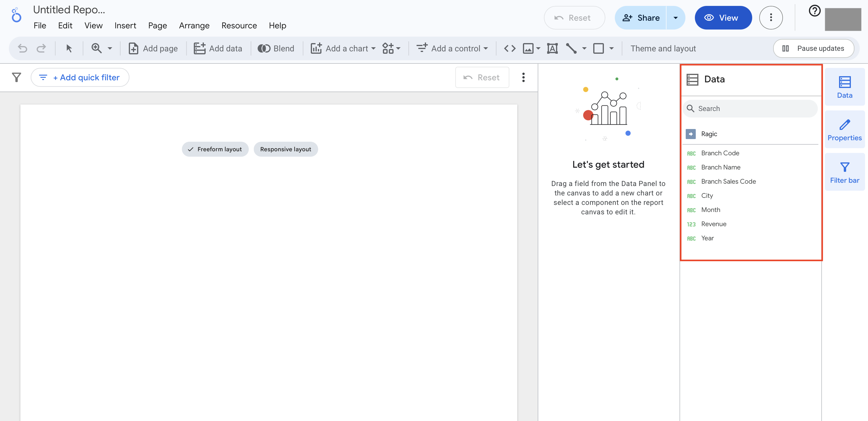This screenshot has height=421, width=868.
Task: Switch to View mode
Action: 723,18
